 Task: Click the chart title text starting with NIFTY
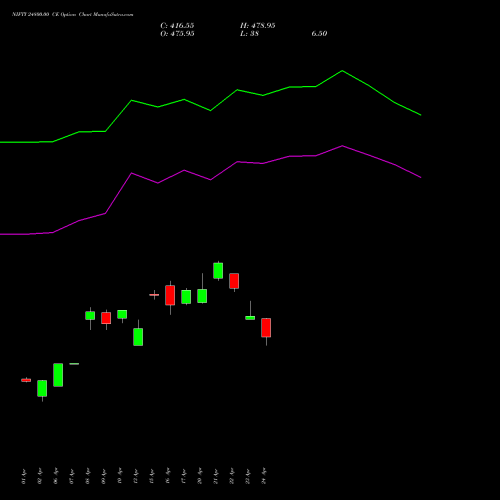[x=73, y=14]
